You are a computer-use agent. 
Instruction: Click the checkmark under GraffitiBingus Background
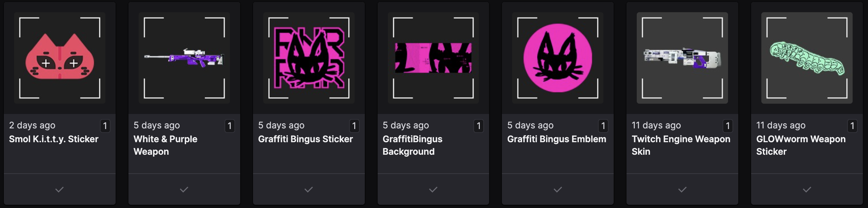point(433,189)
